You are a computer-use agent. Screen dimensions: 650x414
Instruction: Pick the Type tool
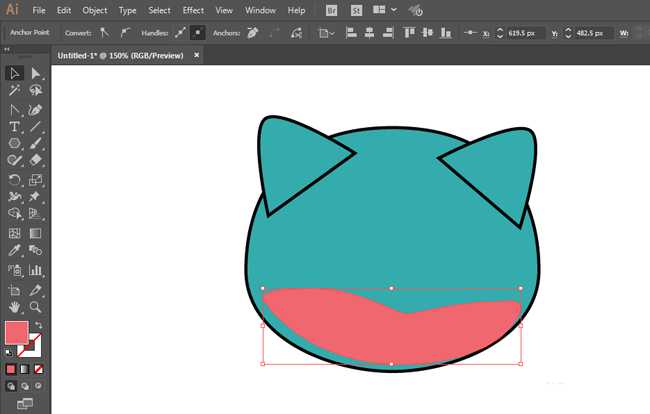click(15, 127)
